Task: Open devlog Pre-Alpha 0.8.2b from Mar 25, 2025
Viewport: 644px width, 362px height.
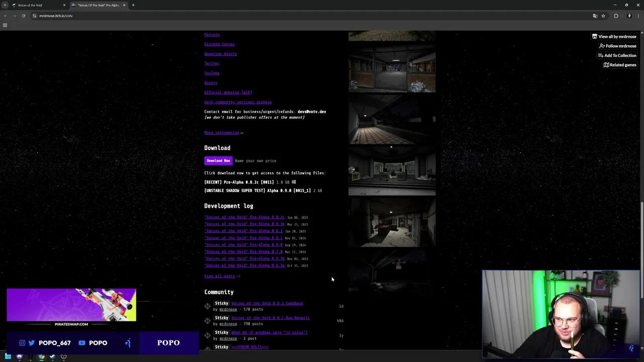Action: tap(245, 224)
